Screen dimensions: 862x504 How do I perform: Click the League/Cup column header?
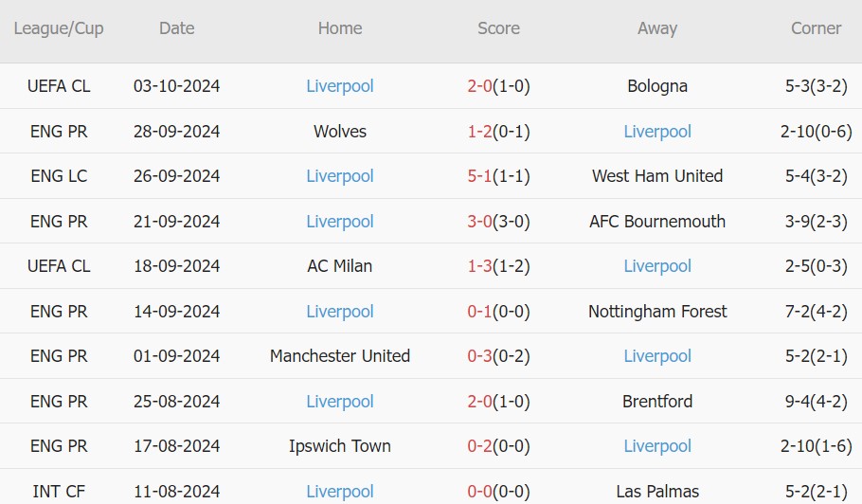click(59, 28)
